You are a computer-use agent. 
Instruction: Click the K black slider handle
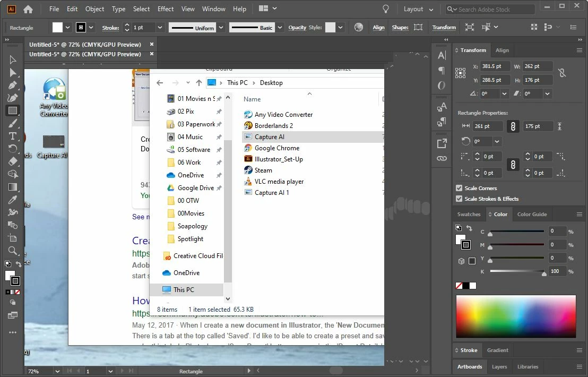click(x=544, y=274)
